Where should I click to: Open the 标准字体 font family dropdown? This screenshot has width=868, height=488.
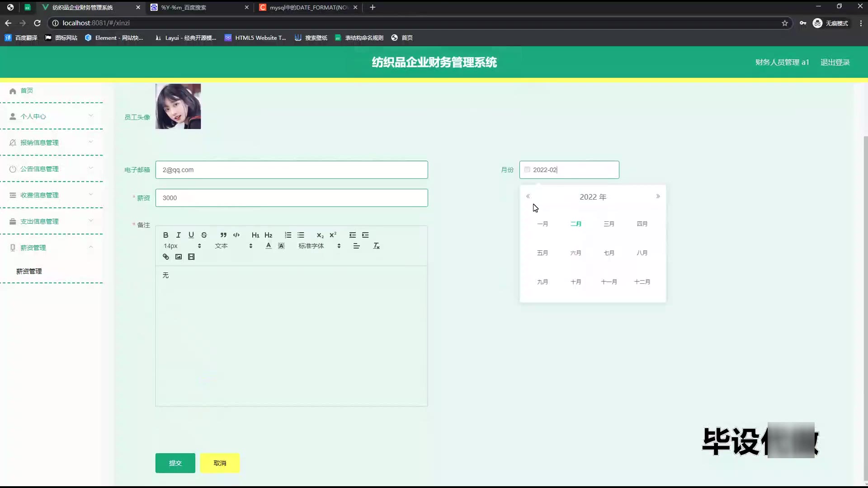click(x=319, y=246)
